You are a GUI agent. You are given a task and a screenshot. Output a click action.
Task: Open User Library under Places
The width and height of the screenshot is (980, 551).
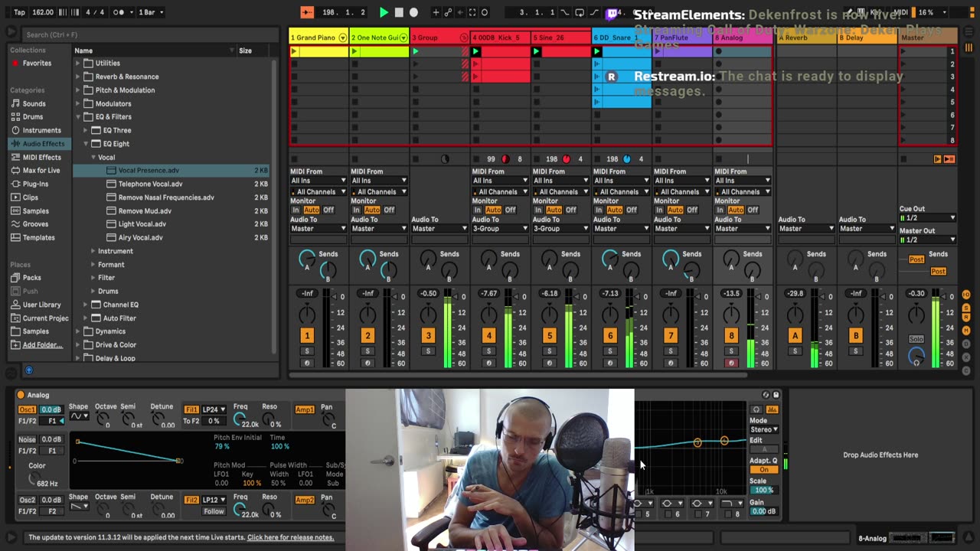pyautogui.click(x=41, y=305)
